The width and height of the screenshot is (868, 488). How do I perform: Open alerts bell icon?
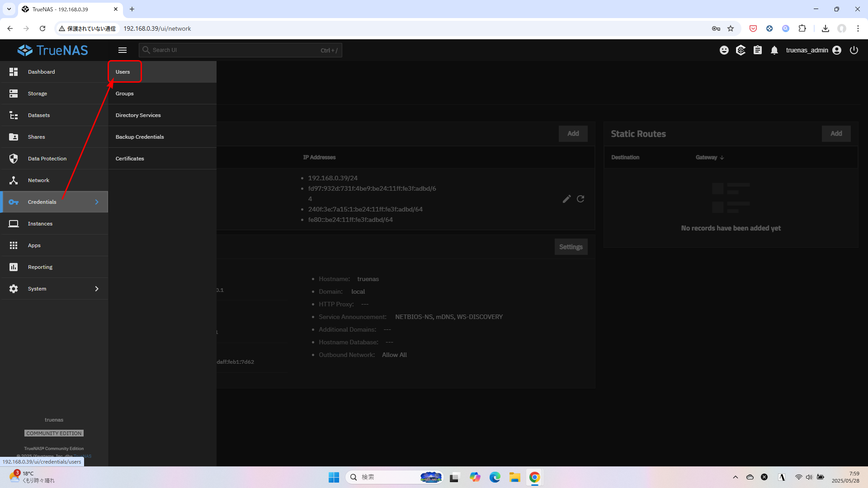click(x=774, y=50)
